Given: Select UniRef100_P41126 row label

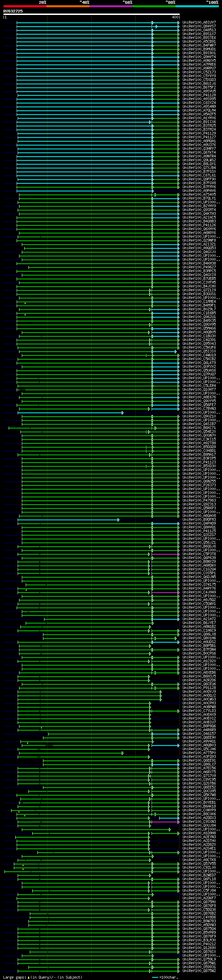Looking at the screenshot, I should tap(199, 225).
